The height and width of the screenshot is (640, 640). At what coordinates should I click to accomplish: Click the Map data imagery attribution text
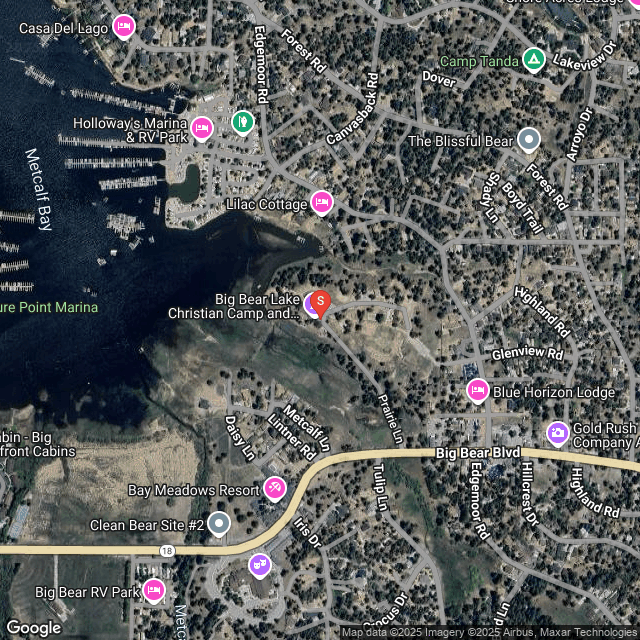click(490, 633)
